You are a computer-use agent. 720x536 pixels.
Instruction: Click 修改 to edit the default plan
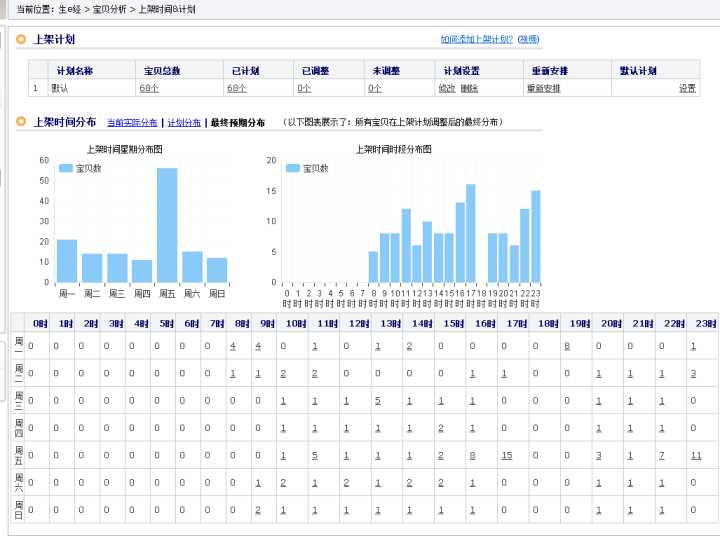pos(447,88)
